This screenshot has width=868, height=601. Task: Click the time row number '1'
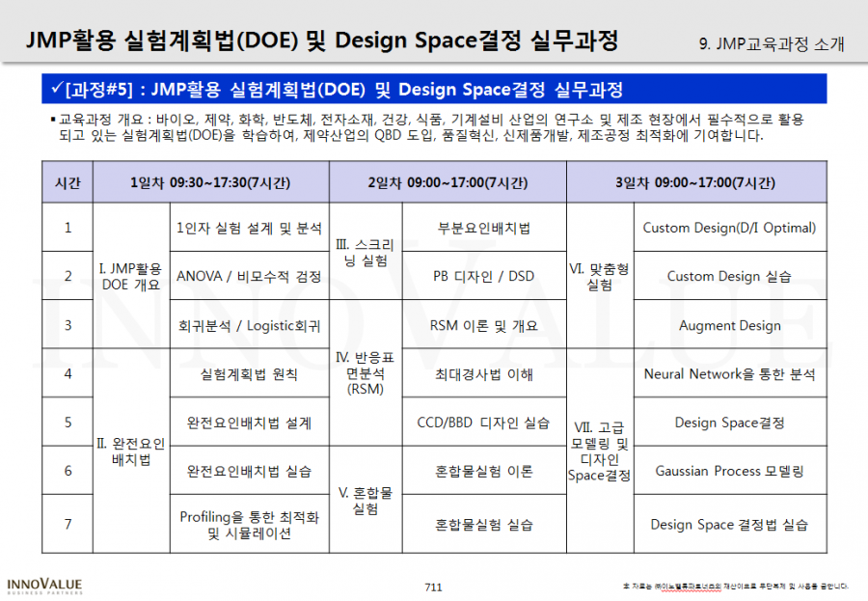(x=68, y=227)
